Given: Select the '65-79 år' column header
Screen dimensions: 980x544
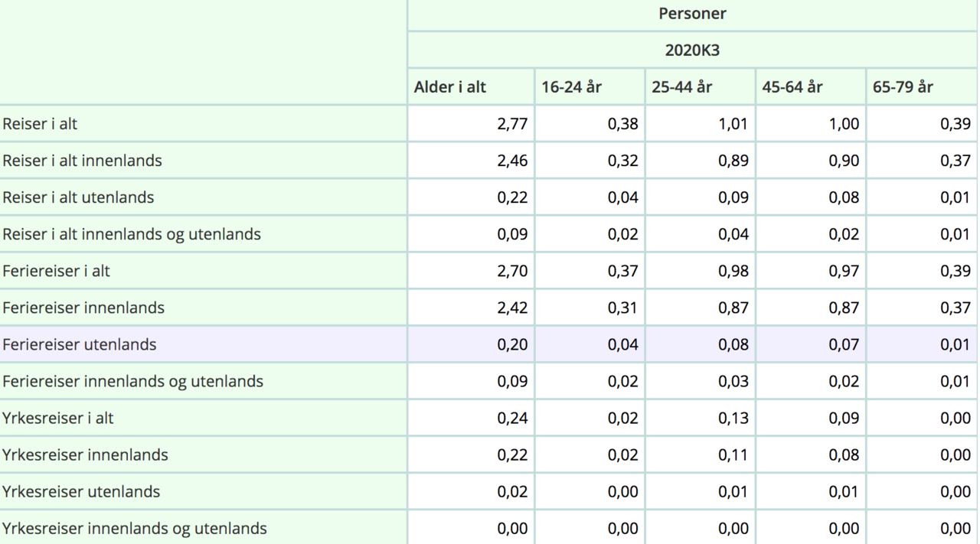Looking at the screenshot, I should [x=903, y=87].
